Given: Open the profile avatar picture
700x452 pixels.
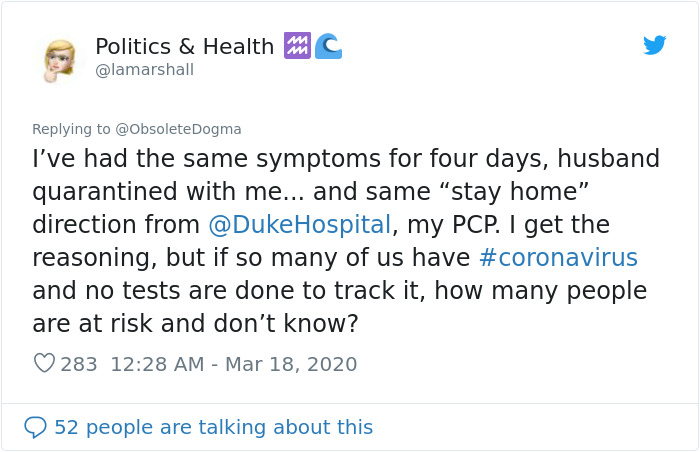Looking at the screenshot, I should coord(59,59).
